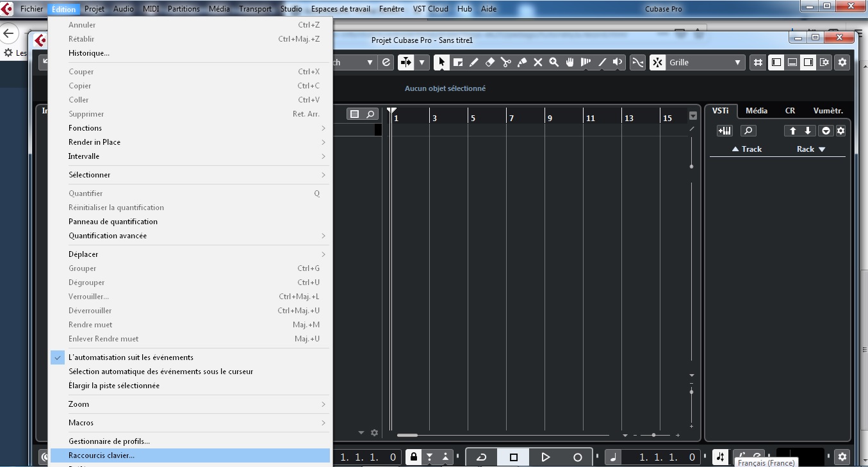The height and width of the screenshot is (467, 868).
Task: Select the Draw pencil tool
Action: [x=474, y=62]
